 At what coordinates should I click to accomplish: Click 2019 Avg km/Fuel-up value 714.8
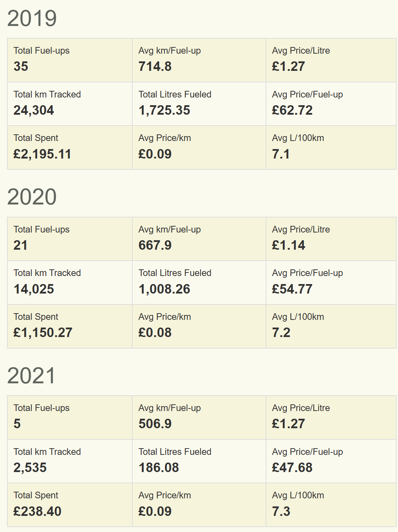(x=155, y=66)
